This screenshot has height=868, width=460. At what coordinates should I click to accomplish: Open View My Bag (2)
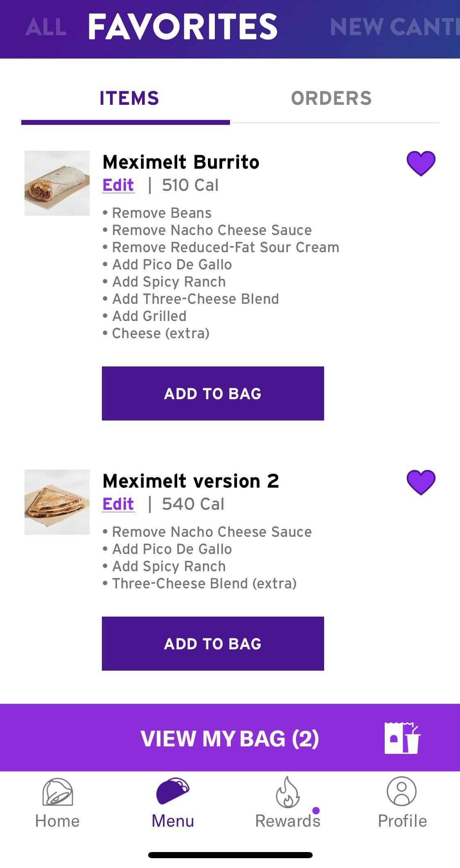click(230, 738)
